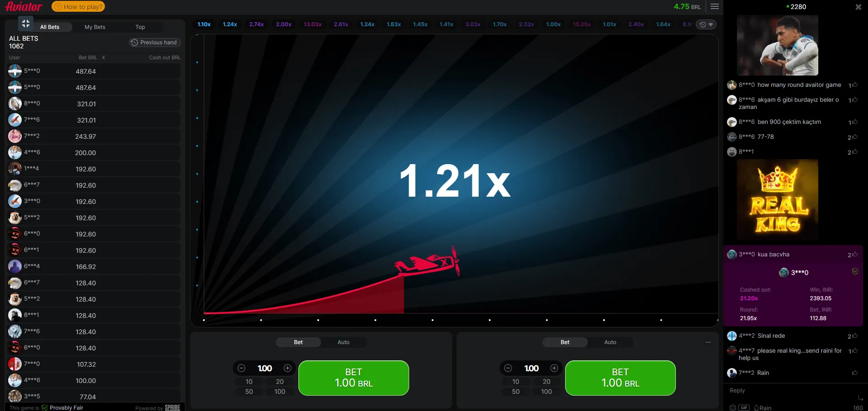Image resolution: width=868 pixels, height=411 pixels.
Task: Choose quick amount 20 in right panel
Action: pyautogui.click(x=547, y=382)
